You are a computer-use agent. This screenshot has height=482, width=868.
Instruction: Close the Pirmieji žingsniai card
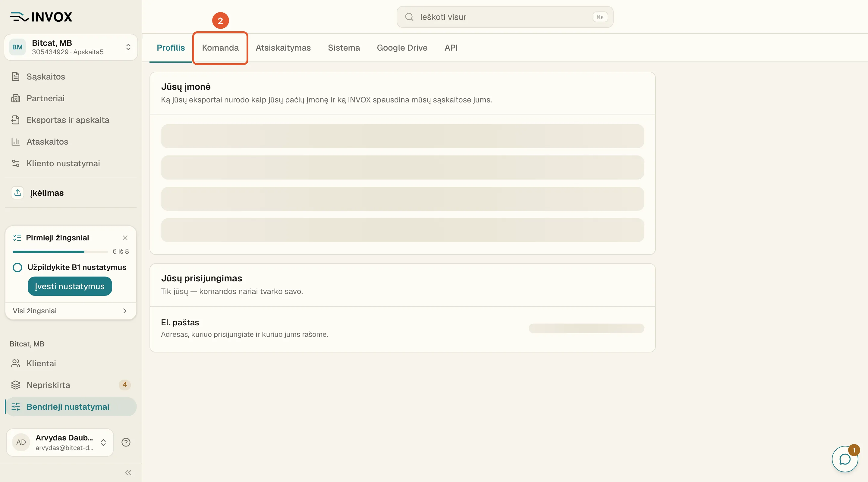tap(125, 238)
